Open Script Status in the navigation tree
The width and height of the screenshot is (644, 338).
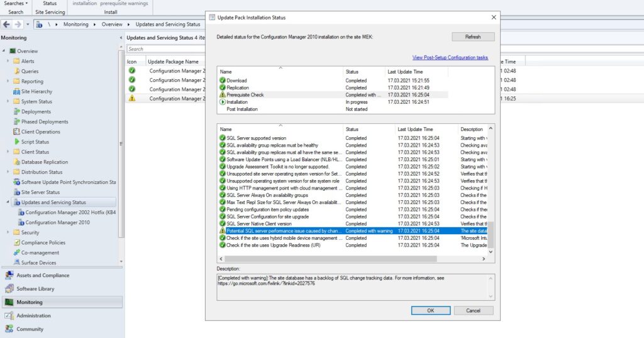coord(35,142)
